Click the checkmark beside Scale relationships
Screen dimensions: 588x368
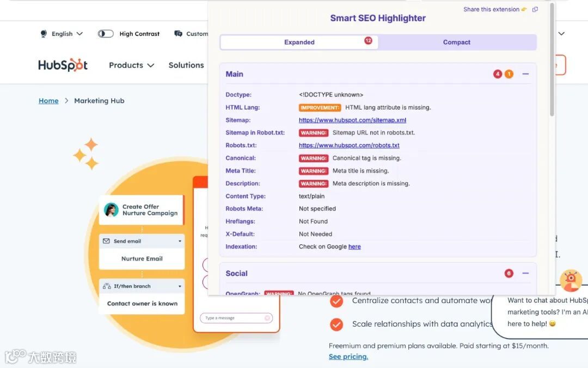pos(336,324)
